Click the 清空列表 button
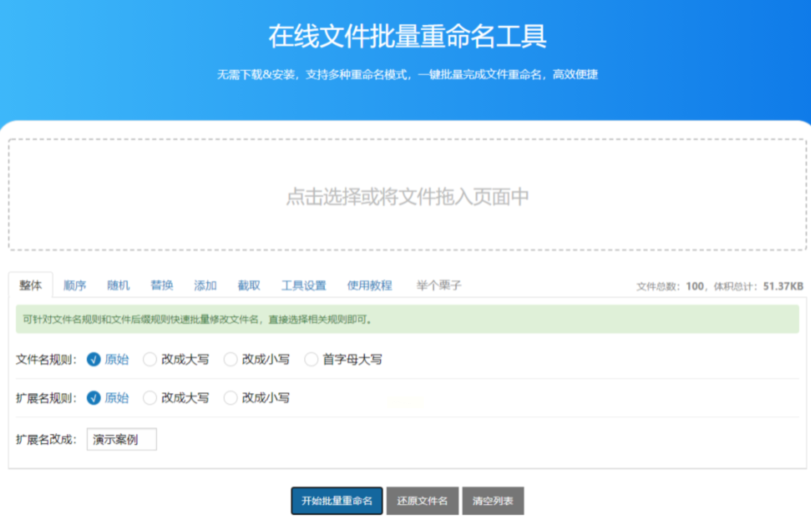Screen dimensions: 811x532 tap(493, 501)
